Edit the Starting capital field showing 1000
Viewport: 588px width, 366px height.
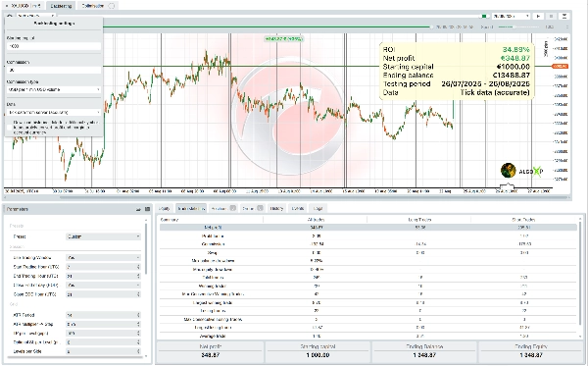[x=54, y=46]
